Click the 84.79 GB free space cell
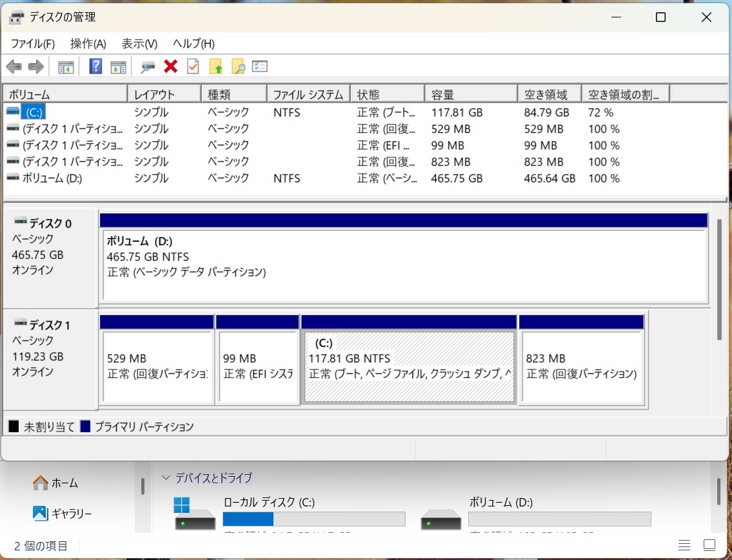The image size is (732, 560). tap(546, 112)
